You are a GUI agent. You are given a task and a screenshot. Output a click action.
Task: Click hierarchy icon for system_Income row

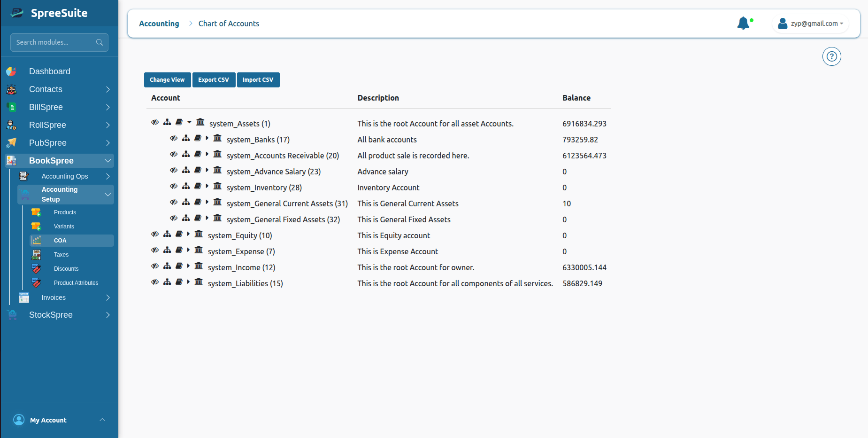click(x=167, y=266)
